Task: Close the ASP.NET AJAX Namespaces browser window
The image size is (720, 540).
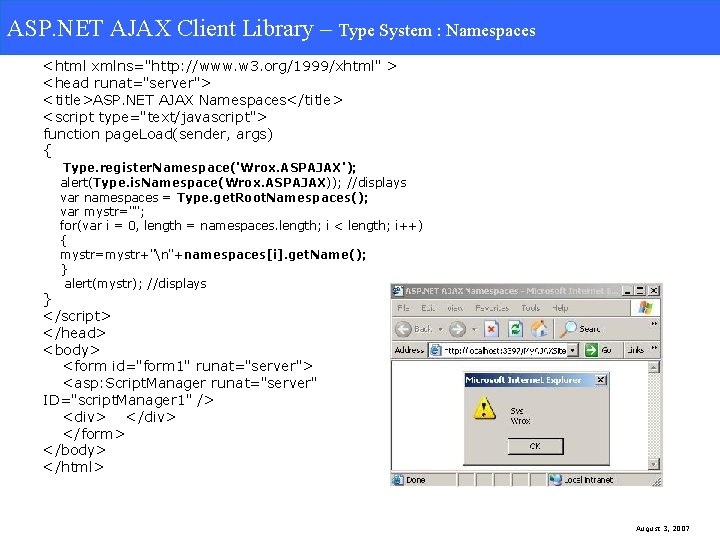Action: 654,291
